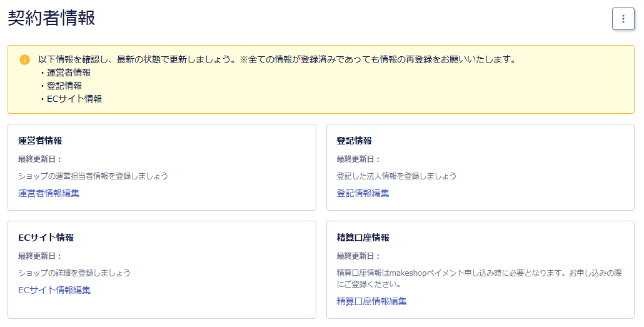The image size is (644, 327).
Task: Click the makeshopペイメント description in 精算口座情報 card
Action: click(x=480, y=278)
